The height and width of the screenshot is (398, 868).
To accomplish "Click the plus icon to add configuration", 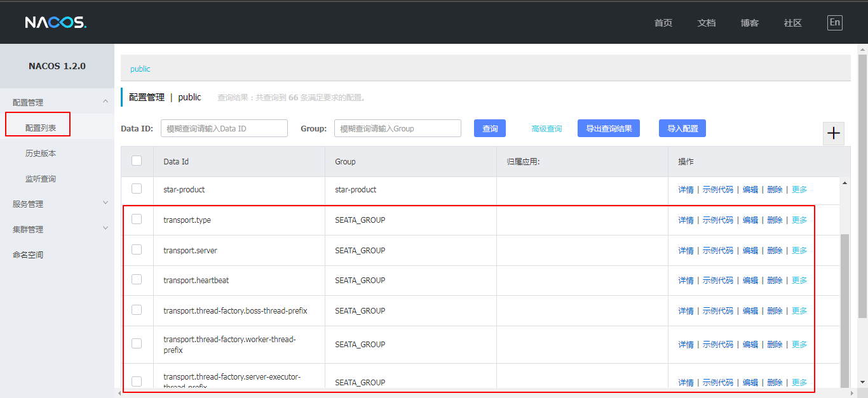I will (x=834, y=133).
